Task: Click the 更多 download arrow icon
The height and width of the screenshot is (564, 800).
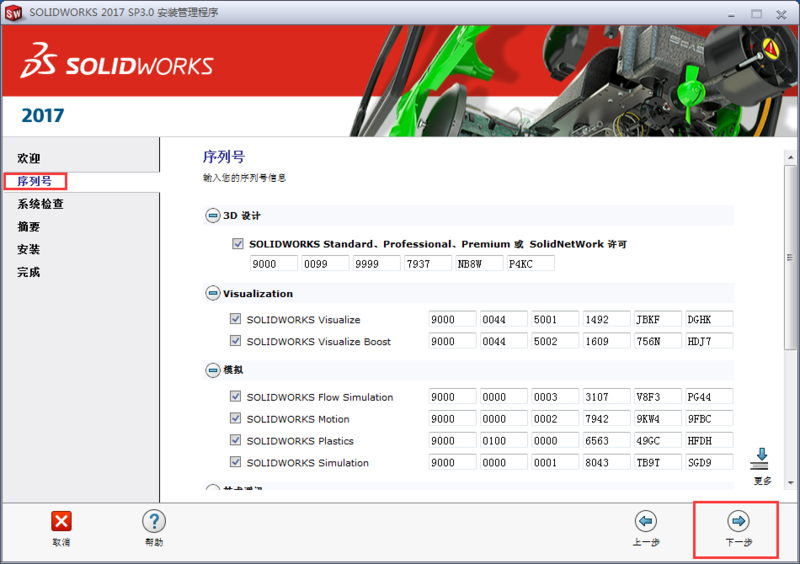Action: pyautogui.click(x=762, y=460)
